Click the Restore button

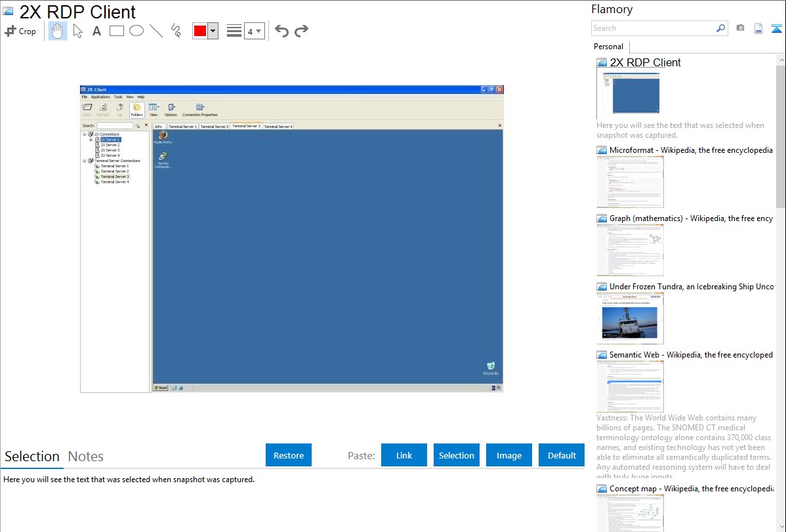[289, 455]
